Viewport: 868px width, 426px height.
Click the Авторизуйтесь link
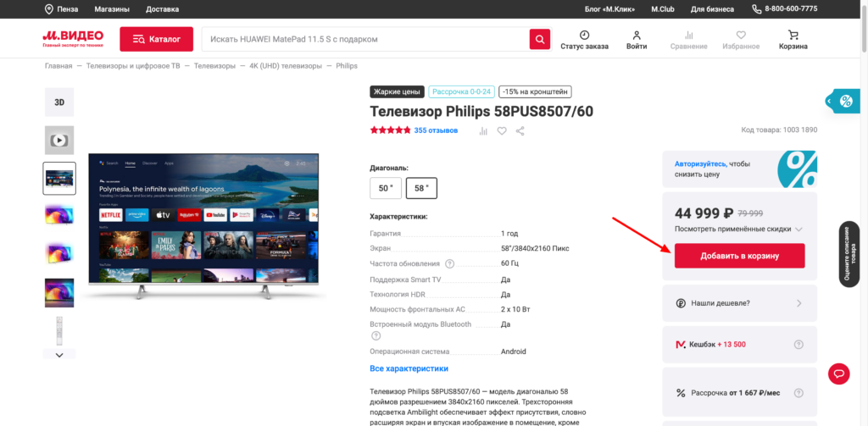pos(699,164)
